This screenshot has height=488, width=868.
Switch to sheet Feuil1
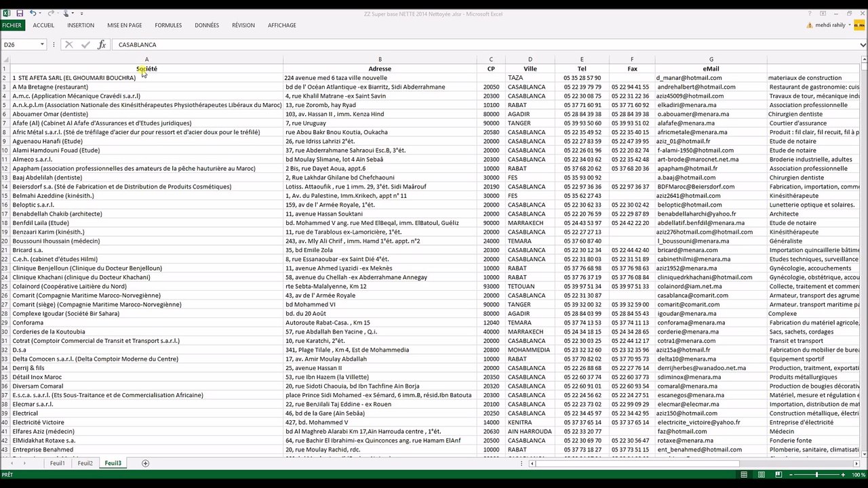pyautogui.click(x=57, y=464)
